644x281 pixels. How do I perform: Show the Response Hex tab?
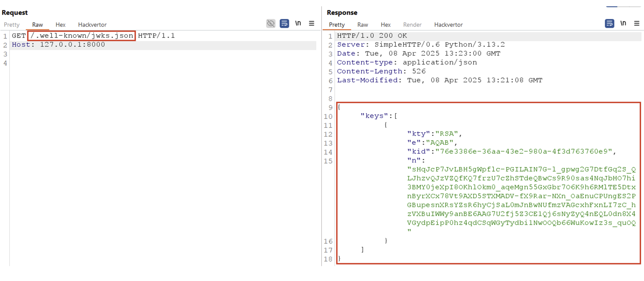point(386,25)
